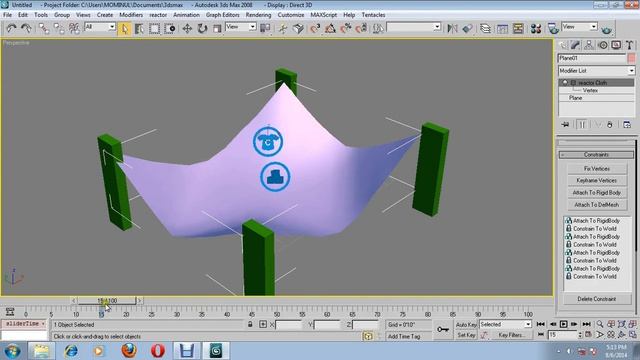Click the Plane01 object color swatch
Screen dimensions: 640x360
[632, 58]
